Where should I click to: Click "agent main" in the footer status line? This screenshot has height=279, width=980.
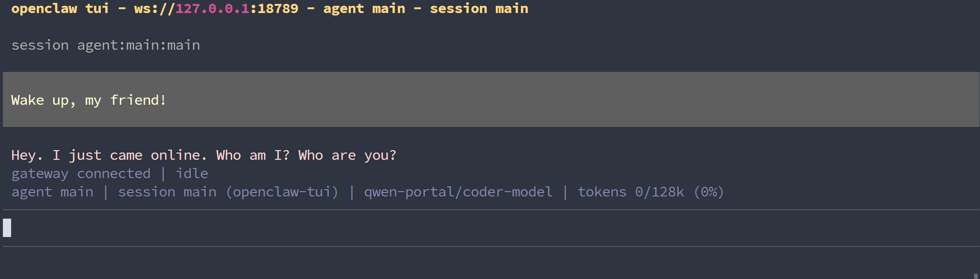pos(52,192)
